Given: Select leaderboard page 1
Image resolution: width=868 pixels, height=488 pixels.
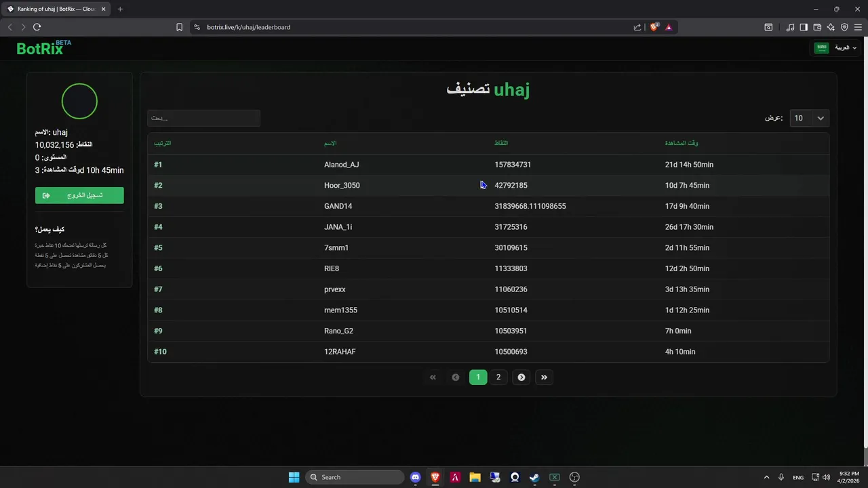Looking at the screenshot, I should click(x=478, y=378).
